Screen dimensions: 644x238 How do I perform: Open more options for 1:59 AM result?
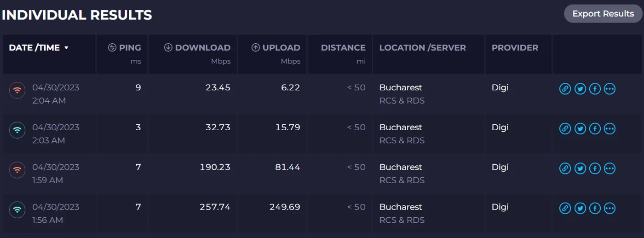click(x=609, y=168)
